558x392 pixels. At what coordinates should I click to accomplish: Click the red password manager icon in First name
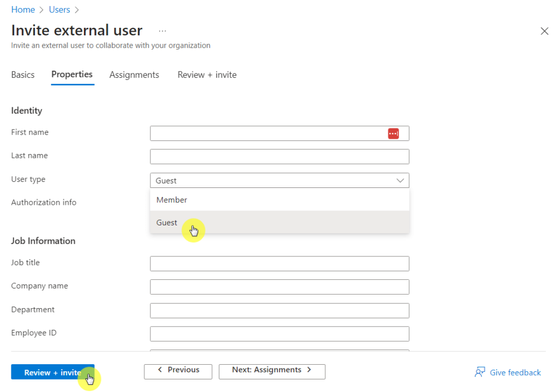point(393,133)
